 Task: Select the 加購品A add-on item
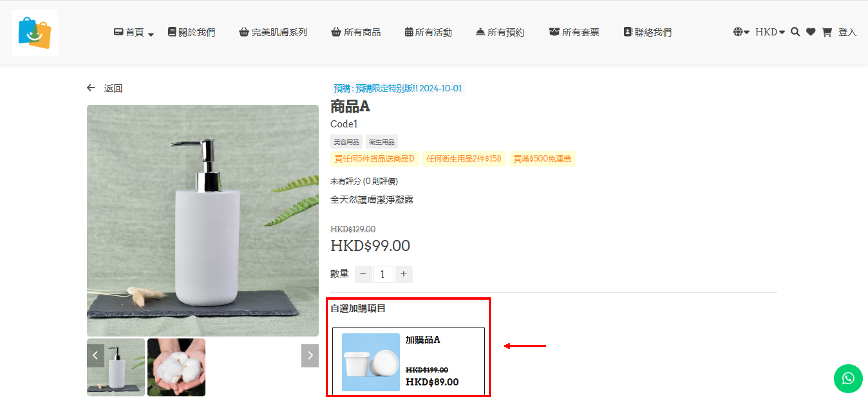[x=408, y=361]
